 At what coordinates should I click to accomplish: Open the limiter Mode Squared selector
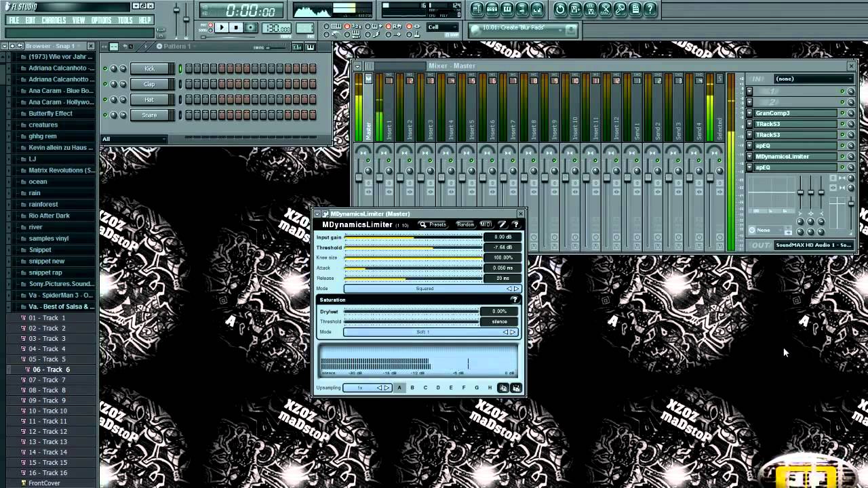(x=432, y=289)
